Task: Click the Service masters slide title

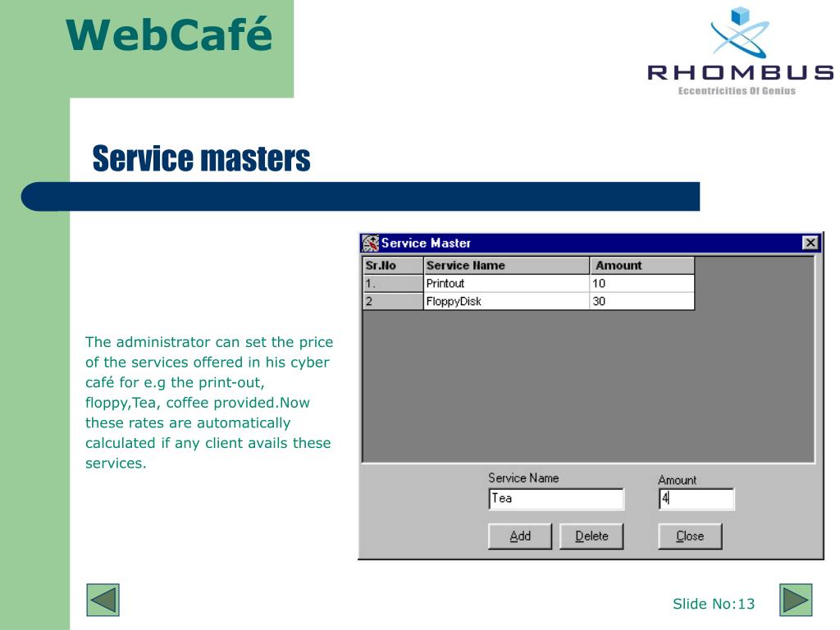Action: click(201, 158)
